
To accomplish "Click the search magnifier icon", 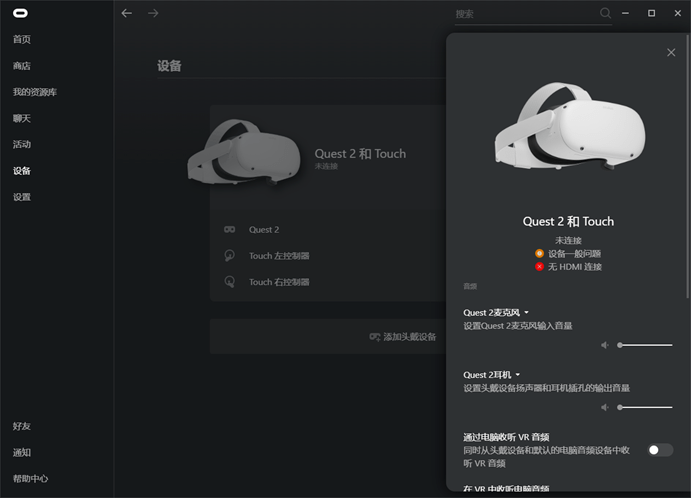I will (606, 13).
